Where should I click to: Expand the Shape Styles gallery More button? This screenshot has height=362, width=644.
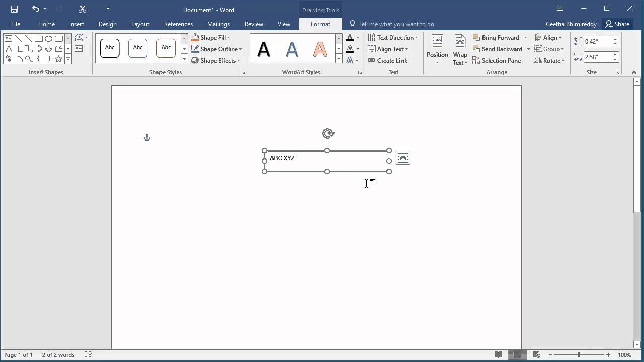184,59
